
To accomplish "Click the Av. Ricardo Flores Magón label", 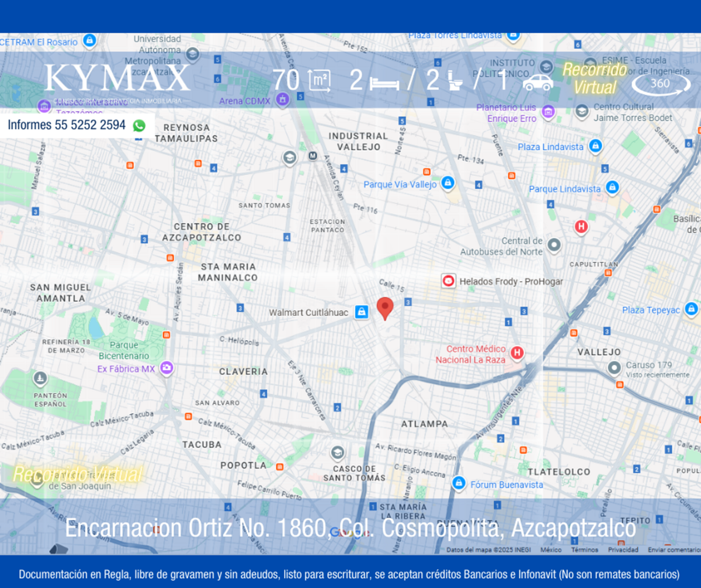I will 415,452.
